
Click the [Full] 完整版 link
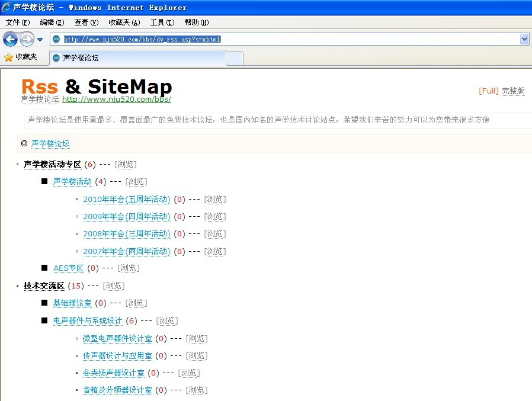coord(501,91)
